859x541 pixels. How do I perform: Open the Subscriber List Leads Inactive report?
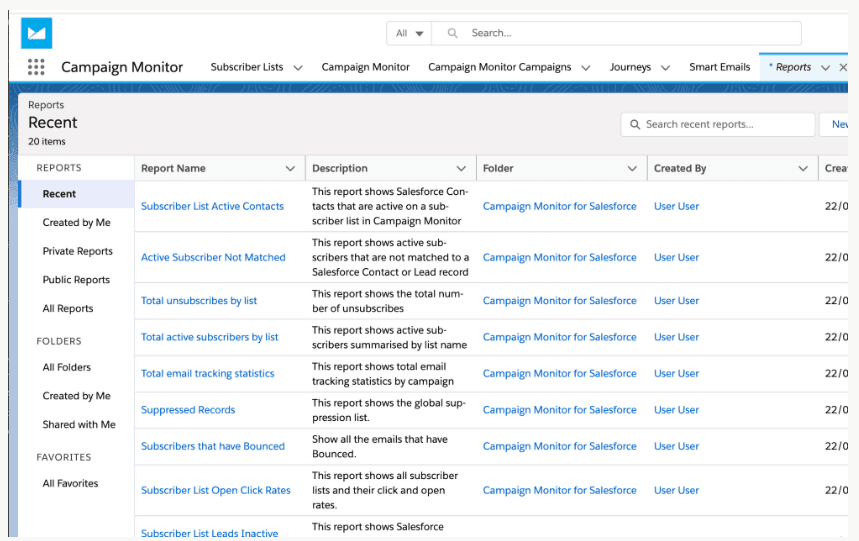[x=209, y=533]
